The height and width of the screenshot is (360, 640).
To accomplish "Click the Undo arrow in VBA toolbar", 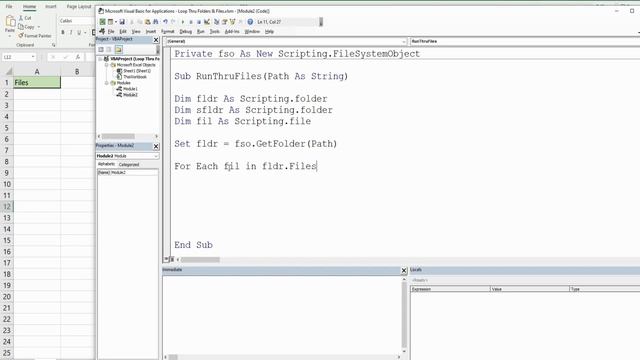I will pyautogui.click(x=165, y=22).
